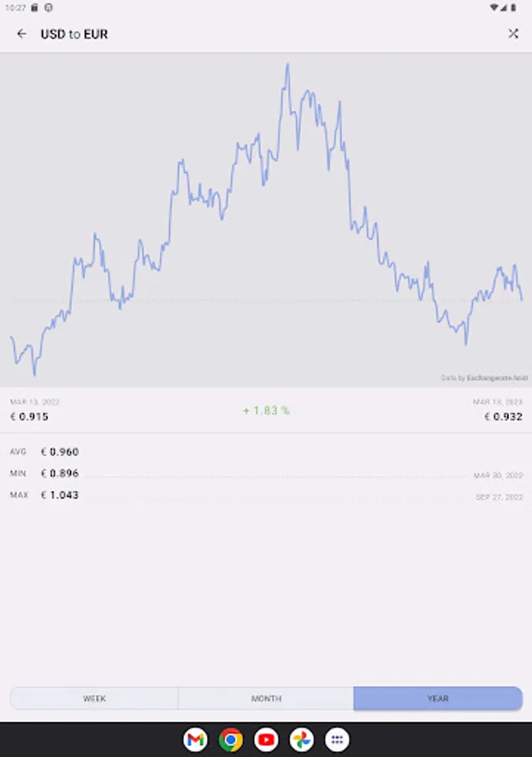Click the € 0.915 starting rate

pyautogui.click(x=29, y=416)
